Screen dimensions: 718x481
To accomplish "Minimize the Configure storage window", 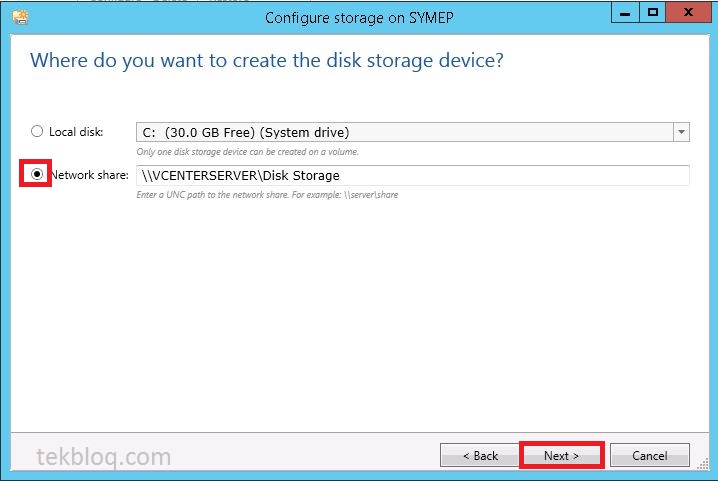I will pyautogui.click(x=625, y=12).
